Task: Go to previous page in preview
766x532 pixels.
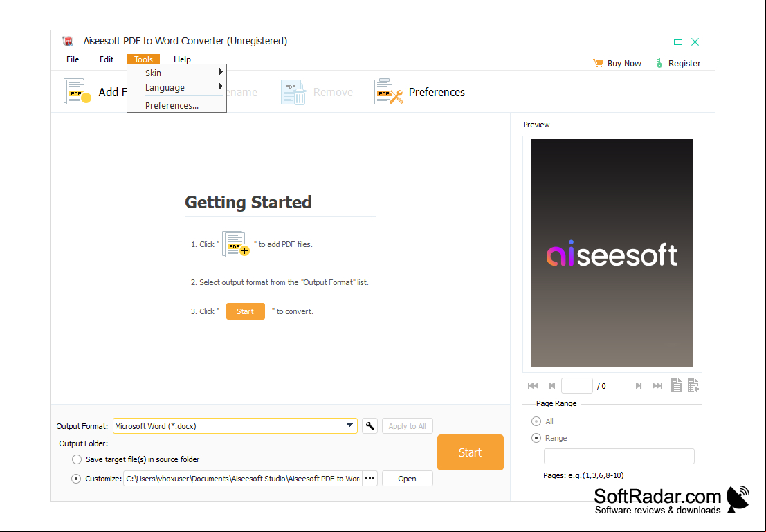Action: click(x=552, y=386)
